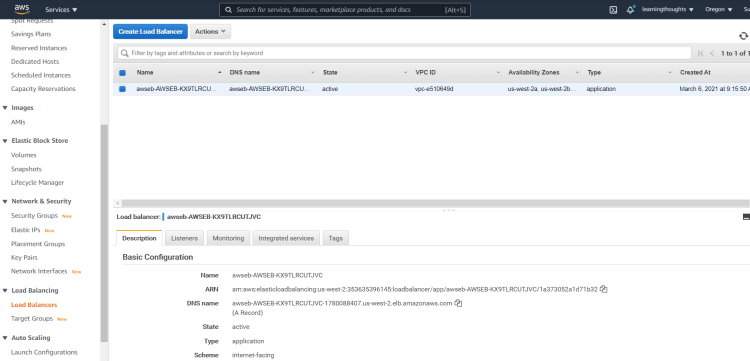Copy the ARN to clipboard
750x361 pixels.
click(604, 289)
